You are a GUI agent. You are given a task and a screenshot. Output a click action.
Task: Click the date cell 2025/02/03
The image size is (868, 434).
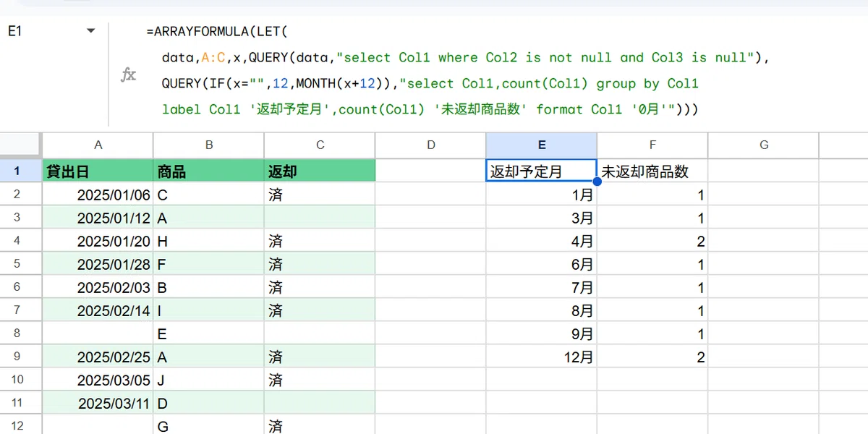pos(98,287)
